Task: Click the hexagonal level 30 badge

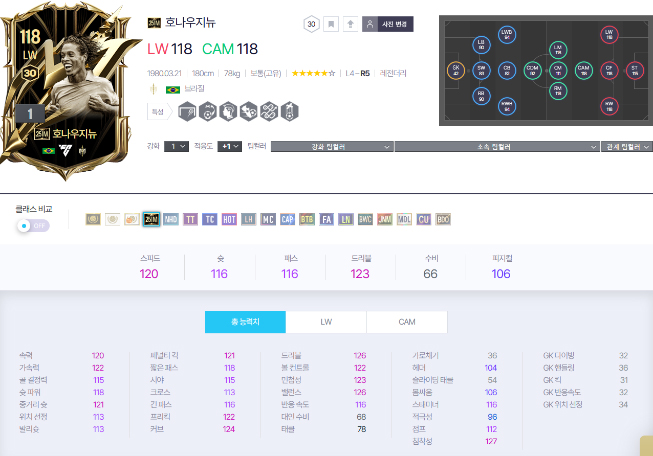Action: (311, 24)
